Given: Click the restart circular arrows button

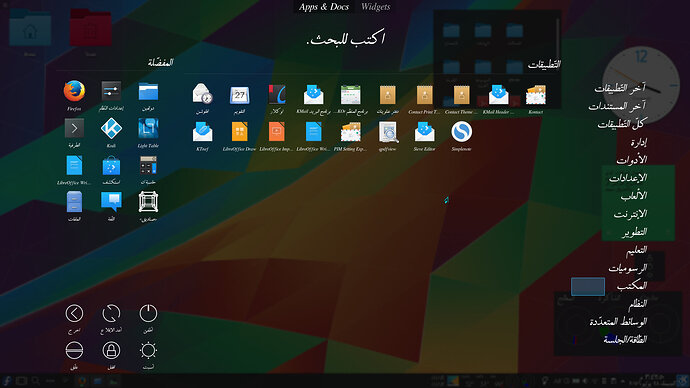Looking at the screenshot, I should point(111,313).
